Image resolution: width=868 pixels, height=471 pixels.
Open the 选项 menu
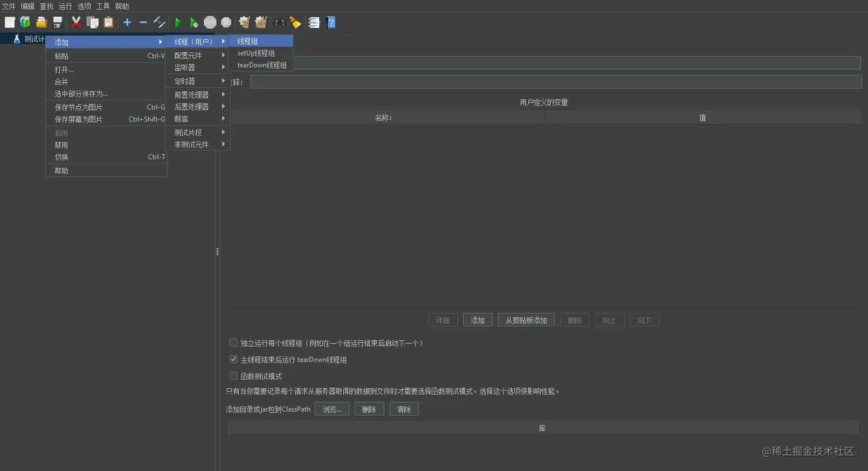pos(84,6)
